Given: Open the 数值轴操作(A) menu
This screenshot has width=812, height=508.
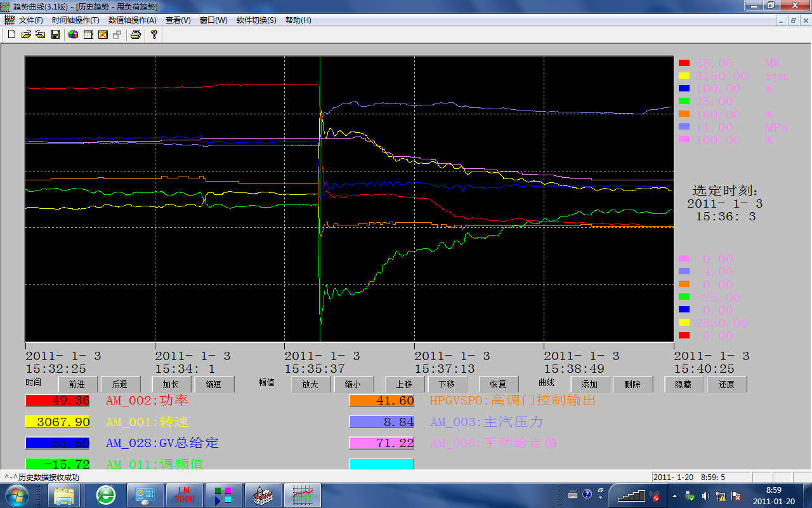Looking at the screenshot, I should [x=132, y=20].
